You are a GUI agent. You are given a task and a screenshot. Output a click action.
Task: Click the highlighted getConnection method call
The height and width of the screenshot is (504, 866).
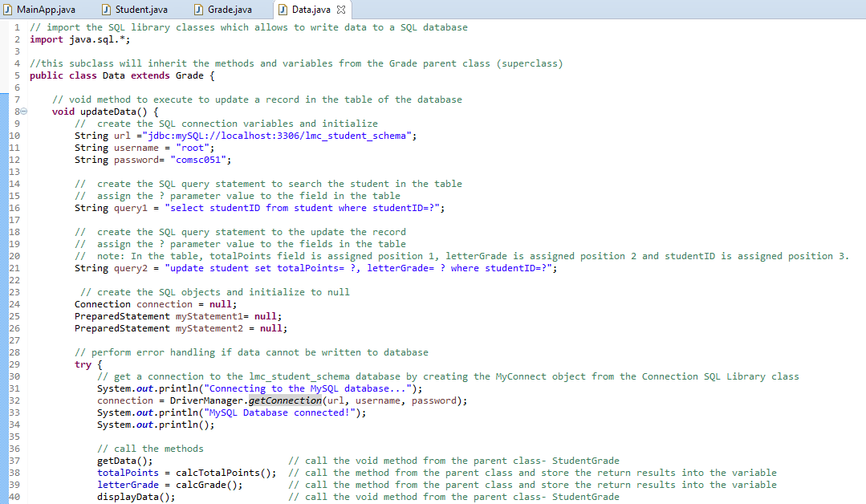coord(285,400)
